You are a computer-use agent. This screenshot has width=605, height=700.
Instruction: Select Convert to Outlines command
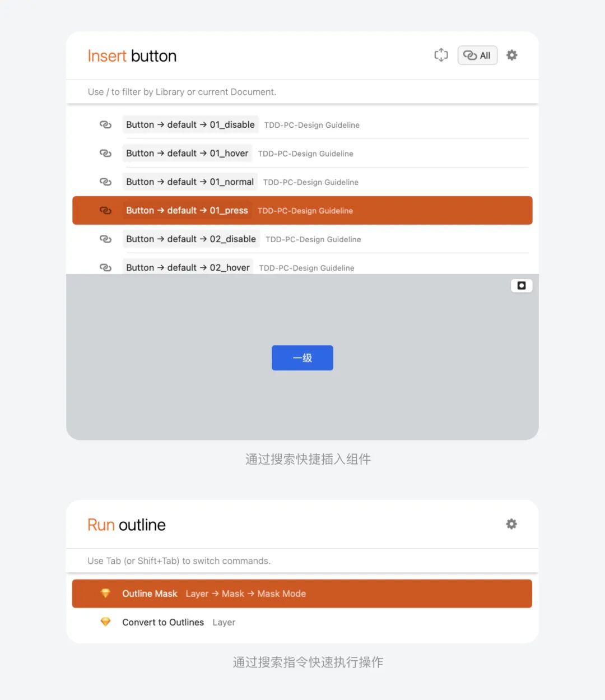pyautogui.click(x=302, y=622)
